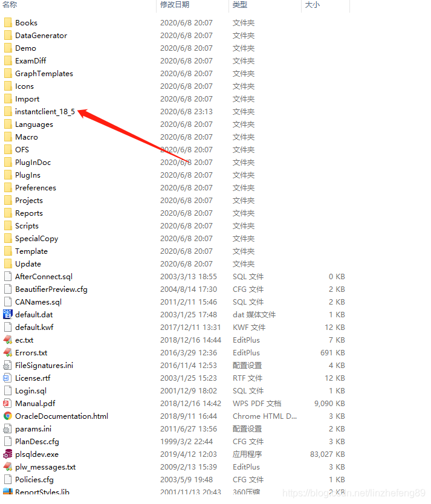Viewport: 431px width, 504px height.
Task: Select the OFS folder name
Action: (22, 149)
